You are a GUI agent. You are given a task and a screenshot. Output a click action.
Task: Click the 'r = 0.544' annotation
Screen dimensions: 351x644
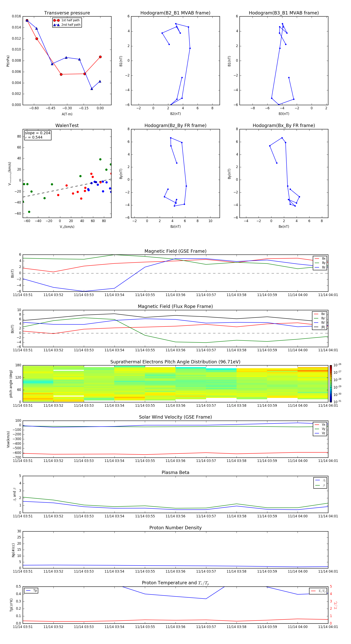pos(34,137)
